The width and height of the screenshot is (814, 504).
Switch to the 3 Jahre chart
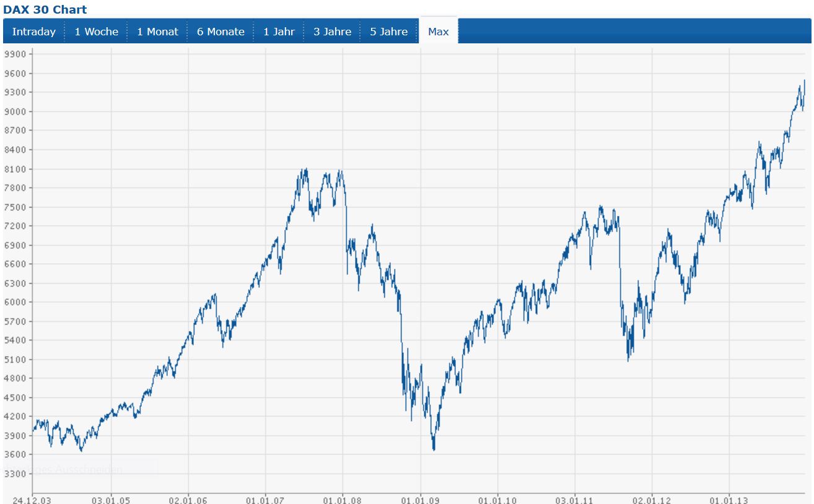click(332, 31)
